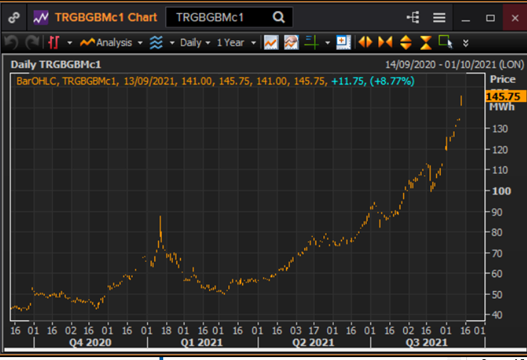
Task: Select the green crosshair tool icon
Action: coord(312,43)
